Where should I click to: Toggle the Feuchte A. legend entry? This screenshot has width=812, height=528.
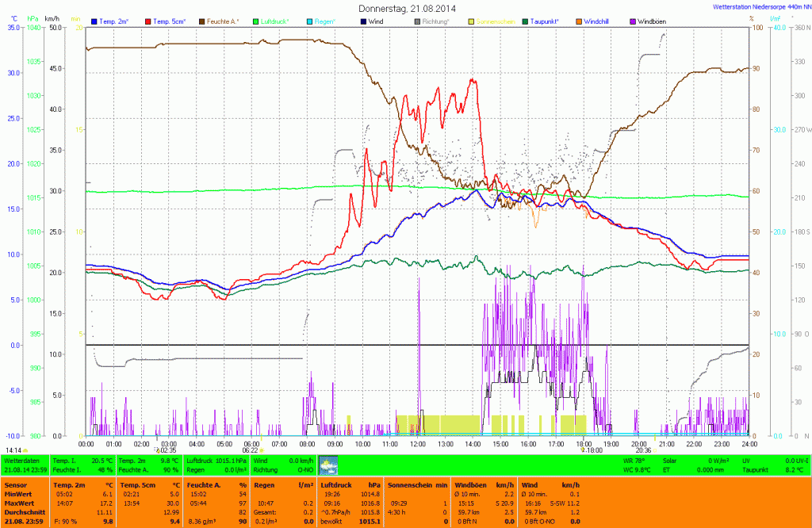pos(230,21)
